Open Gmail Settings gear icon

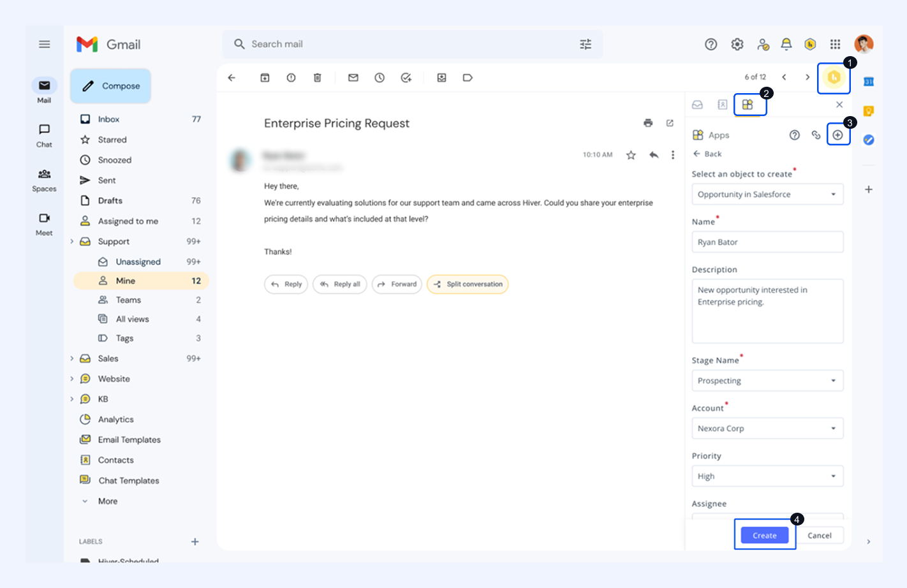coord(737,44)
